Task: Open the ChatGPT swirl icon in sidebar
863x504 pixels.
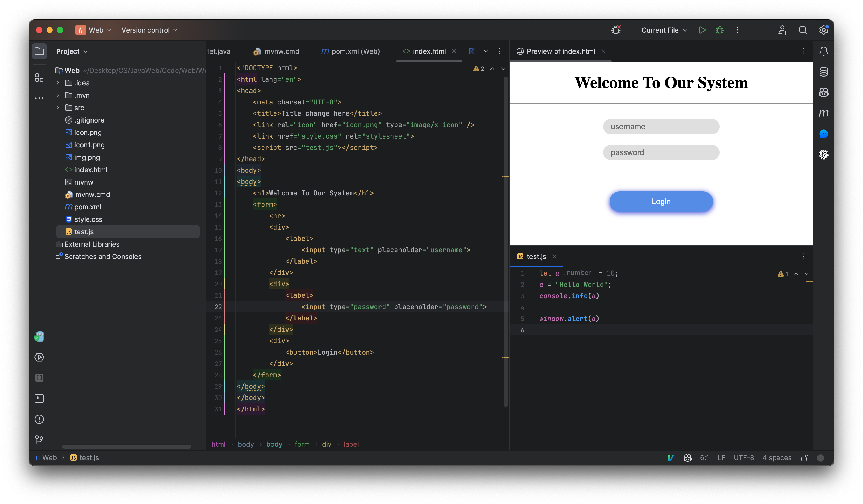Action: [824, 155]
